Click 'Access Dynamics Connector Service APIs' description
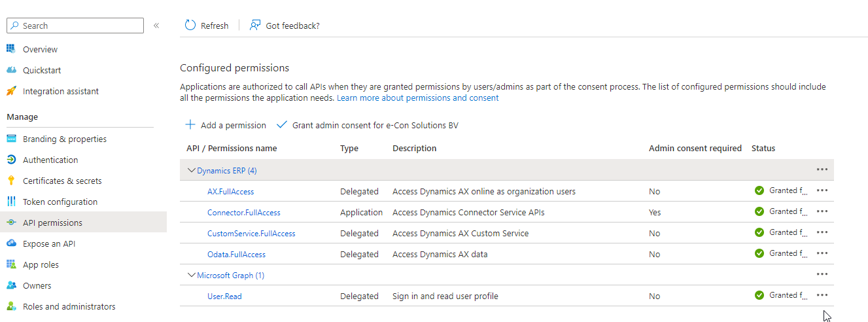868x322 pixels. click(x=468, y=213)
